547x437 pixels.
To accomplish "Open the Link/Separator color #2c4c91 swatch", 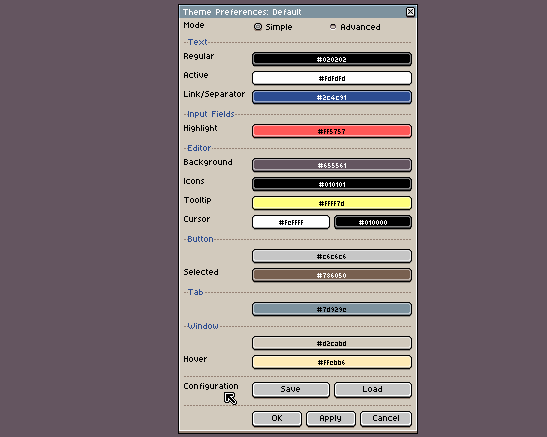I will (x=332, y=97).
